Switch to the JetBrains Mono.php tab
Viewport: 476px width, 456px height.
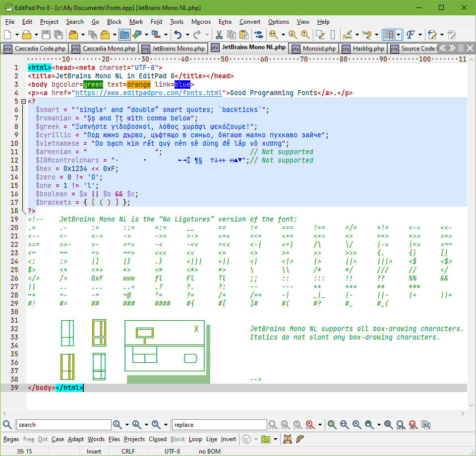click(174, 49)
